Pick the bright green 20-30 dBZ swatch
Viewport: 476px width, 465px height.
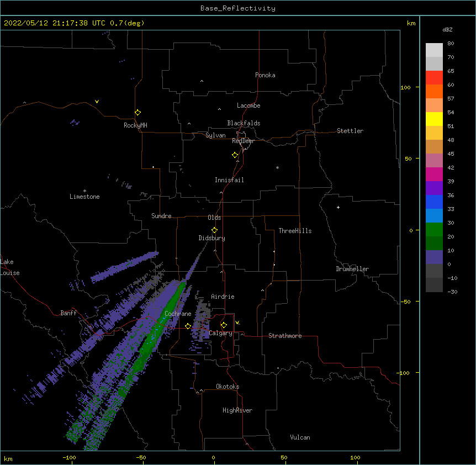click(x=434, y=230)
